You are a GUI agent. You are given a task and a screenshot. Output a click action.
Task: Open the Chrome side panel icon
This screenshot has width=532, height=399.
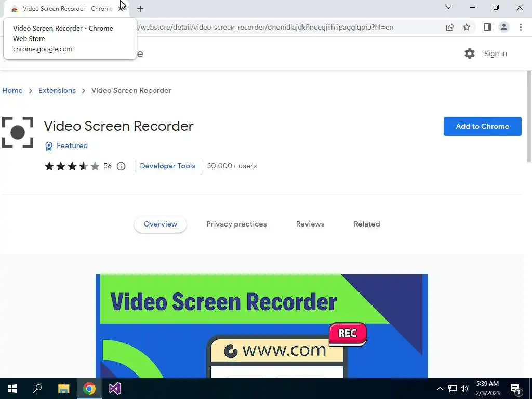pos(487,27)
